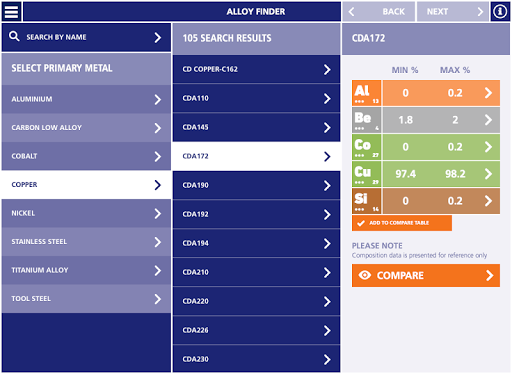Click the eye icon on Compare
The height and width of the screenshot is (374, 512).
pyautogui.click(x=365, y=275)
